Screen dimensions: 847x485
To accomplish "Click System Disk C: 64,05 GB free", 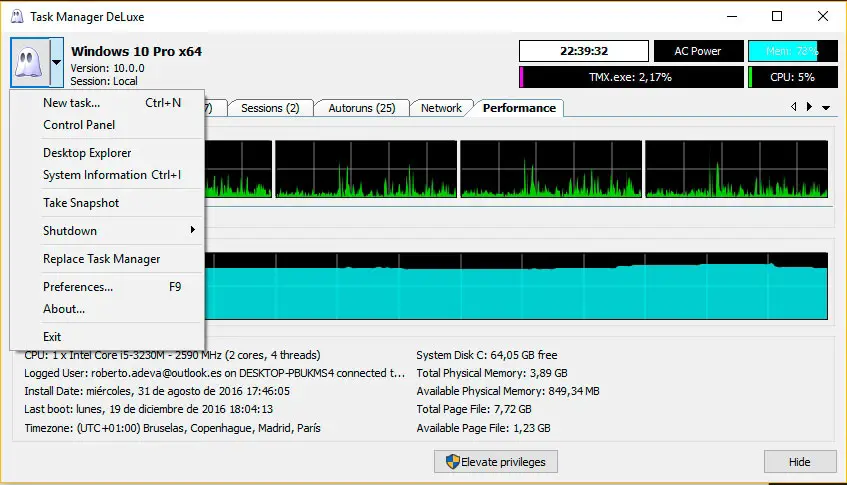I will (x=487, y=355).
